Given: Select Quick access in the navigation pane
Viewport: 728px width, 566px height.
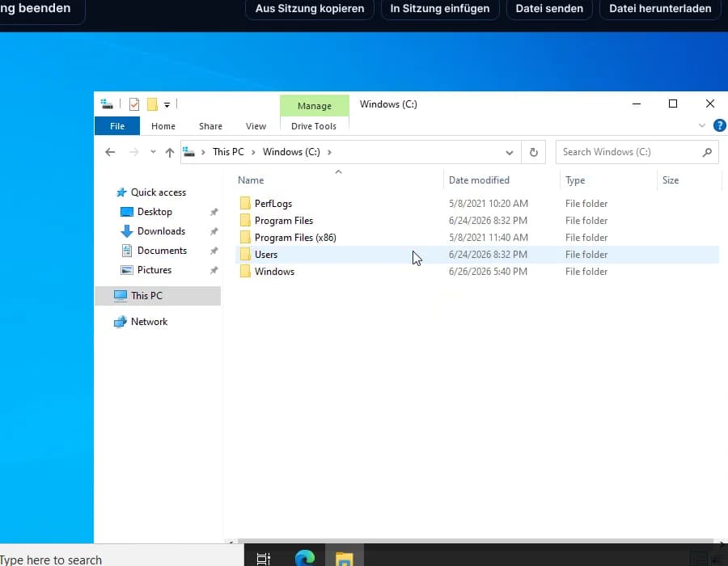Looking at the screenshot, I should [158, 192].
